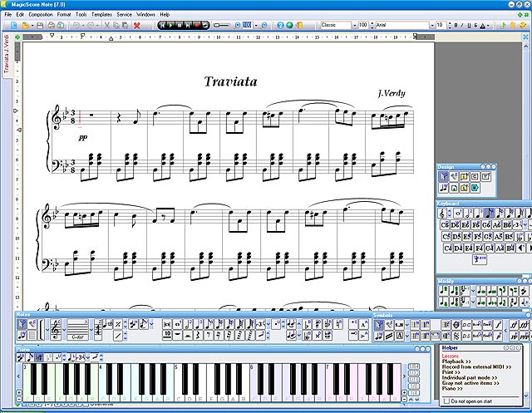Open the Format menu
Screen dimensions: 532x413
pyautogui.click(x=64, y=15)
